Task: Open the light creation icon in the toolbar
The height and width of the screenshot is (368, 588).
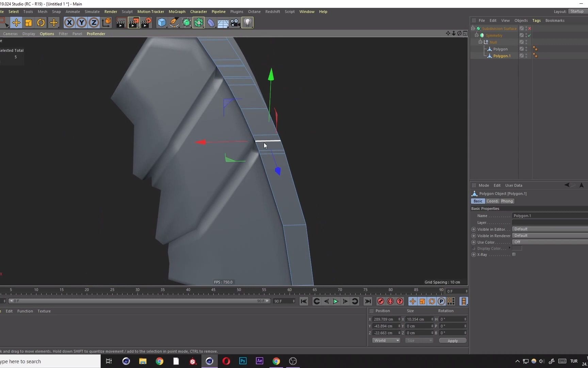Action: (248, 22)
